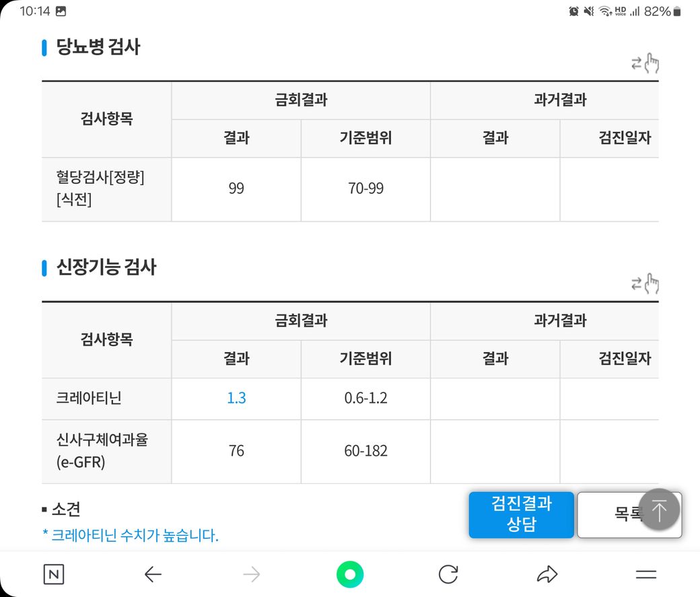Tap the 당뇨병 검사 section heading

pyautogui.click(x=98, y=47)
